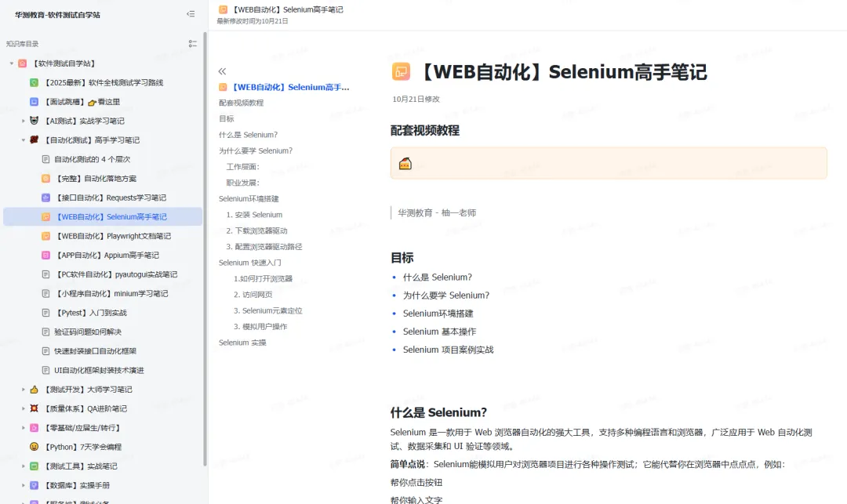Jump to 1.如何打开浏览器 outline entry
The height and width of the screenshot is (504, 847).
(x=263, y=278)
